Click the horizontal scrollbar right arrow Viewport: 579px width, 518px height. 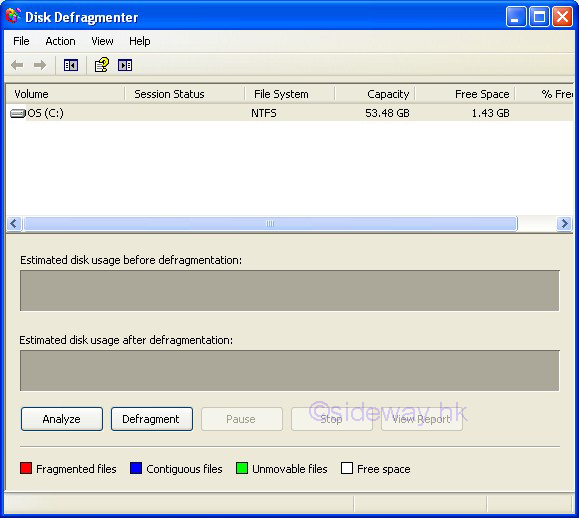tap(564, 223)
